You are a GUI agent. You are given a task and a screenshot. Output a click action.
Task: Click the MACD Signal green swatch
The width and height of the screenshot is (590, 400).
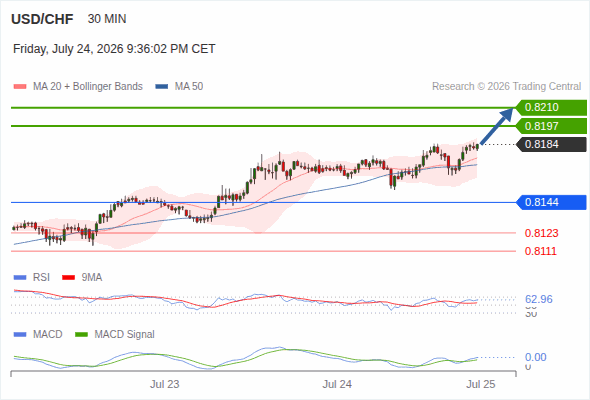point(81,335)
